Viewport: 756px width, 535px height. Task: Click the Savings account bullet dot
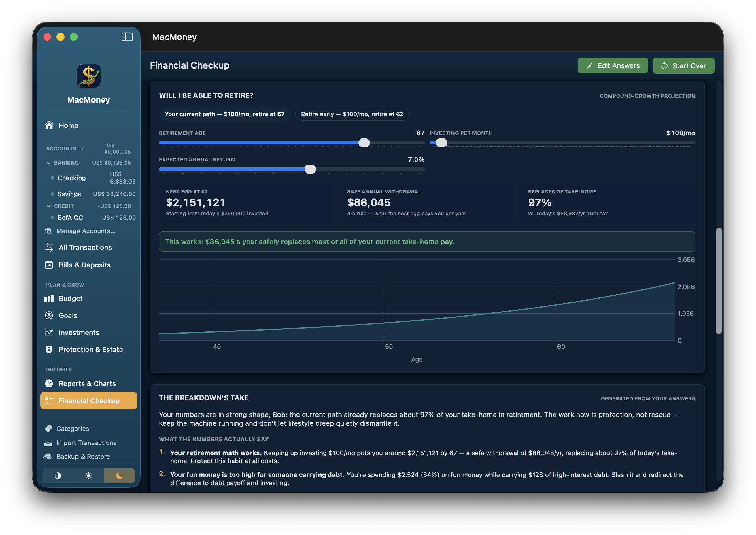tap(52, 194)
